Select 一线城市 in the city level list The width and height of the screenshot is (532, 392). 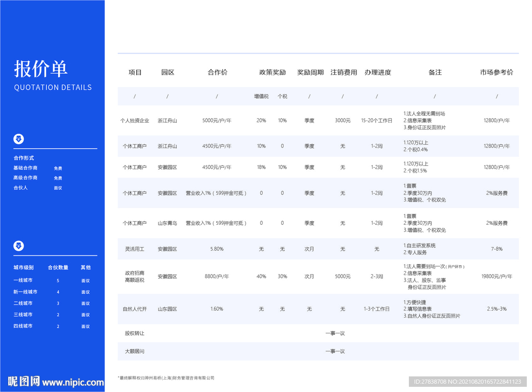coord(23,280)
